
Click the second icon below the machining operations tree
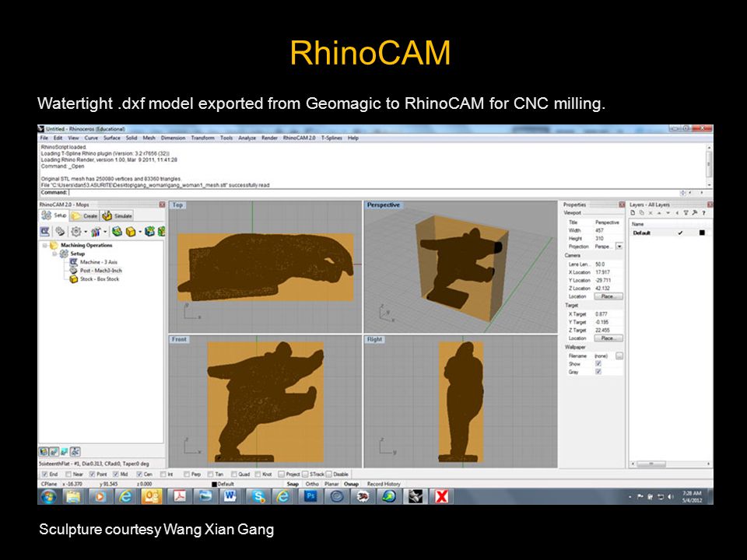pos(54,451)
